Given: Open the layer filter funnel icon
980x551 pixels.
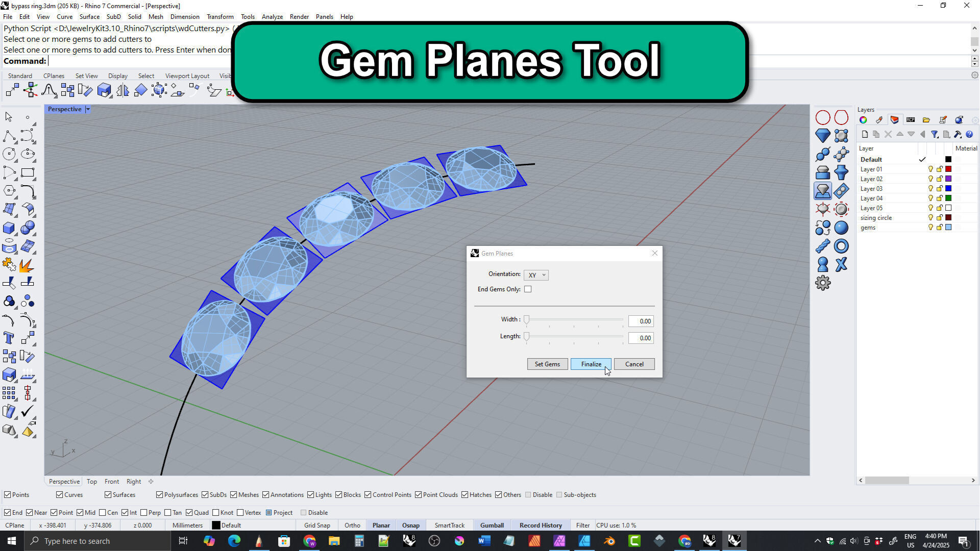Looking at the screenshot, I should tap(934, 134).
